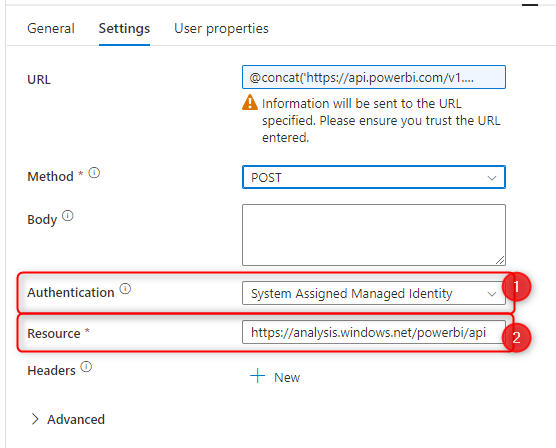The image size is (556, 448).
Task: Click the Body textarea resize handle
Action: pyautogui.click(x=500, y=260)
